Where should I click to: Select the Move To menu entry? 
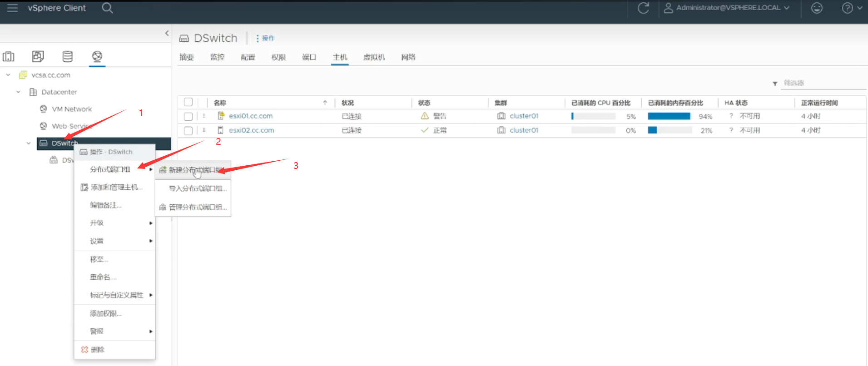[115, 259]
